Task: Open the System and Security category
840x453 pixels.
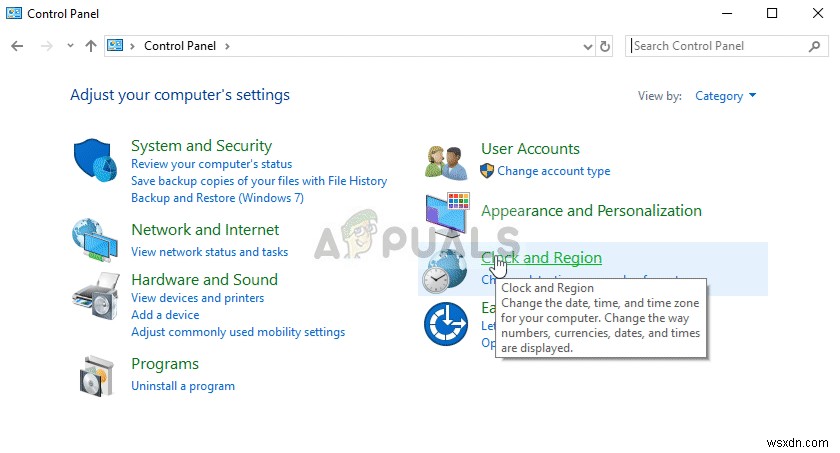Action: coord(201,146)
